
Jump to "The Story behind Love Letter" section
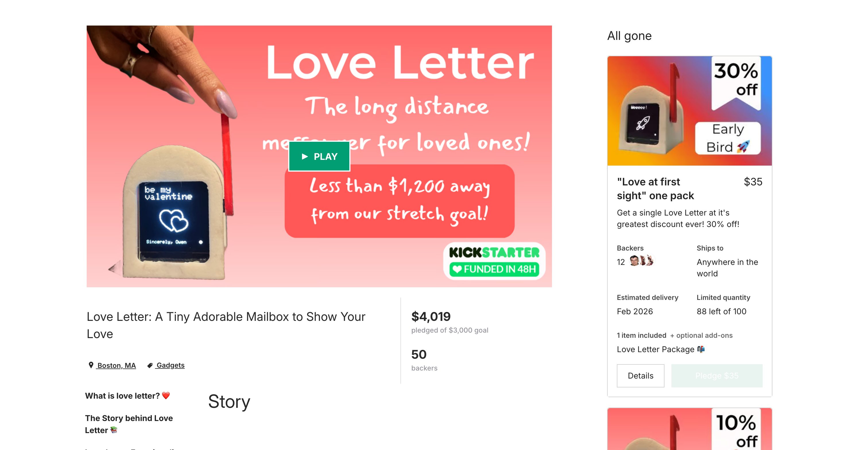coord(129,424)
